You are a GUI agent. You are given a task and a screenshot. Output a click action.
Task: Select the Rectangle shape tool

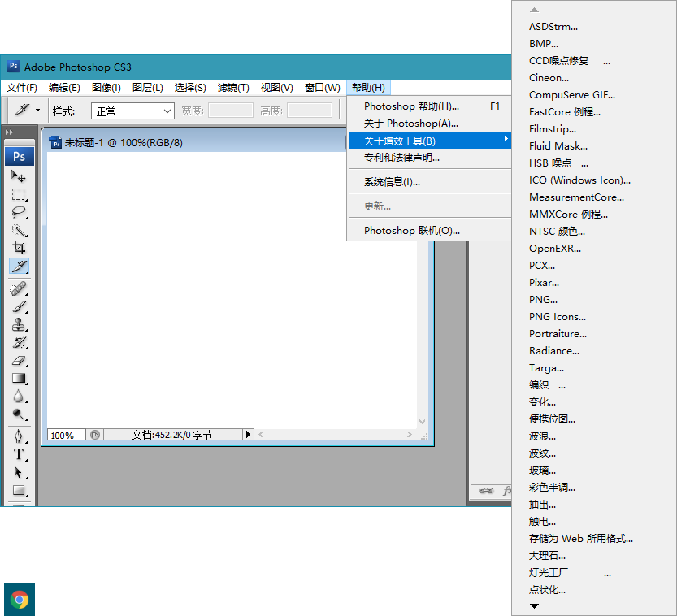[18, 490]
